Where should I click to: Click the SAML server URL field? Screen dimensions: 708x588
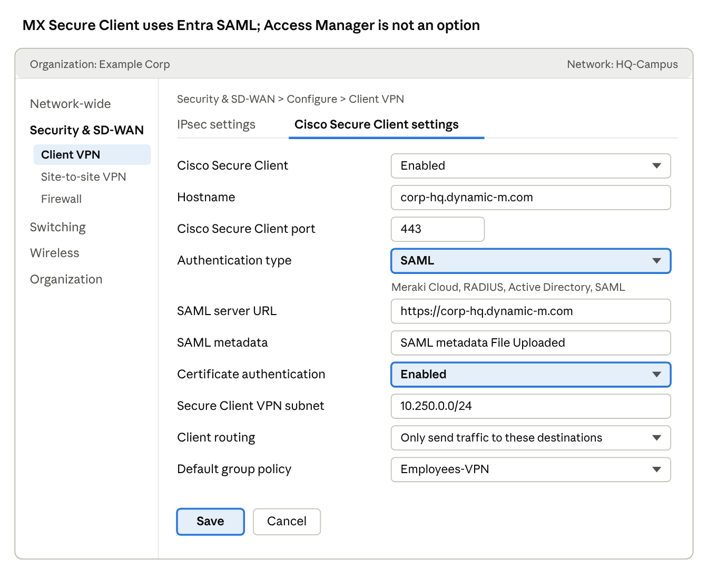pos(530,311)
